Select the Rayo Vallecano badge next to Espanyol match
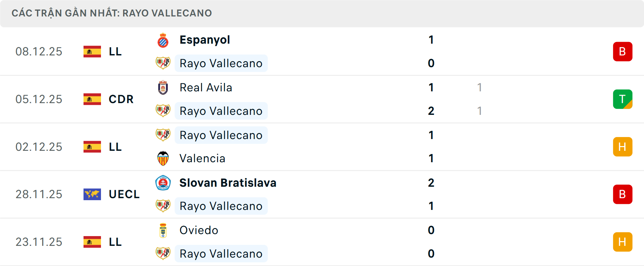Screen dimensions: 644x266 pos(163,63)
